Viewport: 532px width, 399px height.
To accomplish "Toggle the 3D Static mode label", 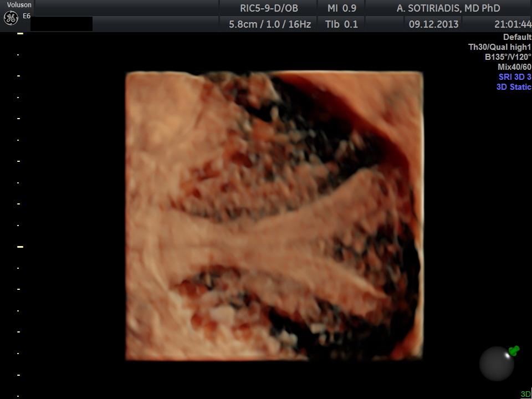I will tap(513, 87).
